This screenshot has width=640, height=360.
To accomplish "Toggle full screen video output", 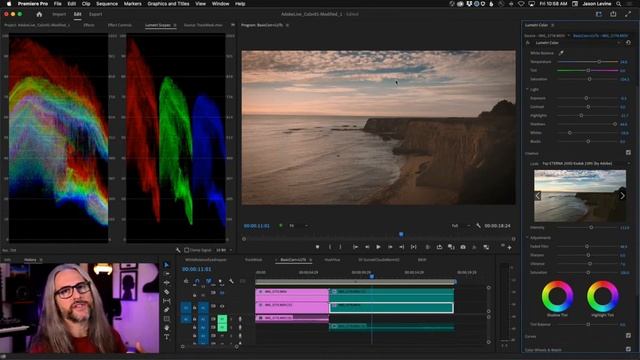I will click(628, 14).
